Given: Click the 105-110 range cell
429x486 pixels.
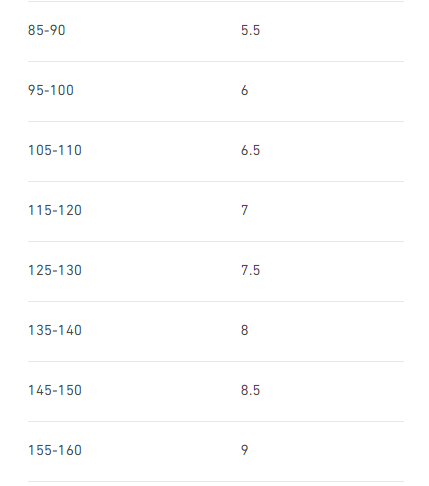Looking at the screenshot, I should pos(55,150).
